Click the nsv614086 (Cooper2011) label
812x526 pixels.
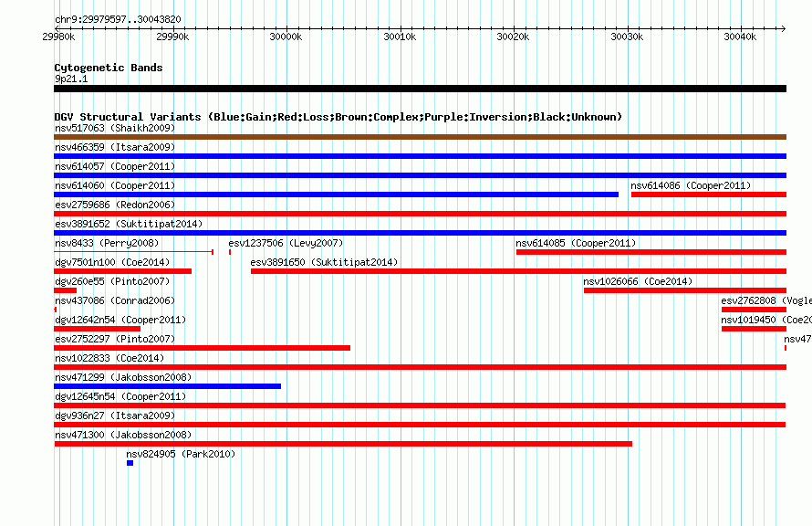pyautogui.click(x=691, y=185)
